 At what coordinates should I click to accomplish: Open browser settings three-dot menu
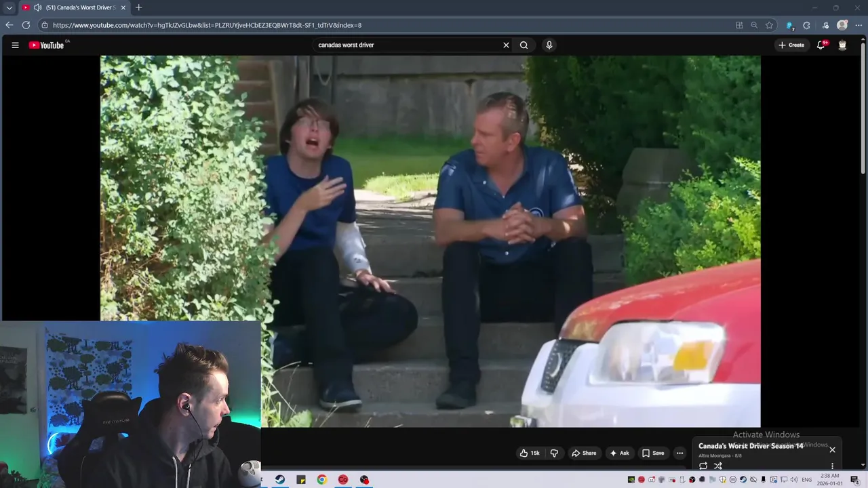[859, 25]
